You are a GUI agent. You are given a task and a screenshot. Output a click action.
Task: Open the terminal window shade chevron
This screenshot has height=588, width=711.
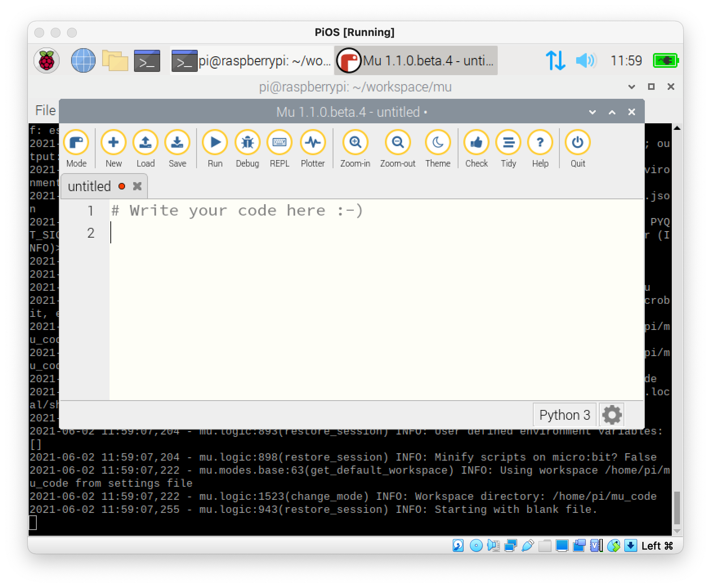(631, 87)
